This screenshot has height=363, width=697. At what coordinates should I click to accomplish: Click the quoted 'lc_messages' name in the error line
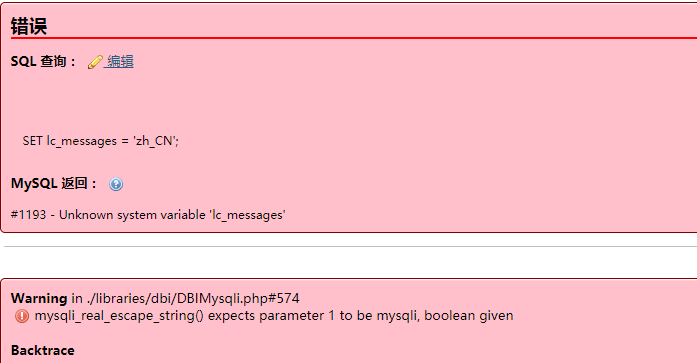[248, 215]
